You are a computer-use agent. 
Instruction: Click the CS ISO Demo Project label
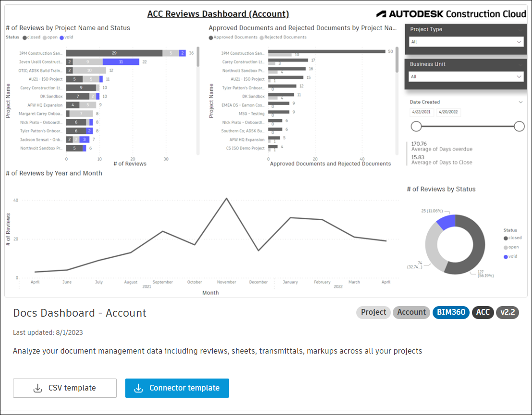pyautogui.click(x=245, y=148)
